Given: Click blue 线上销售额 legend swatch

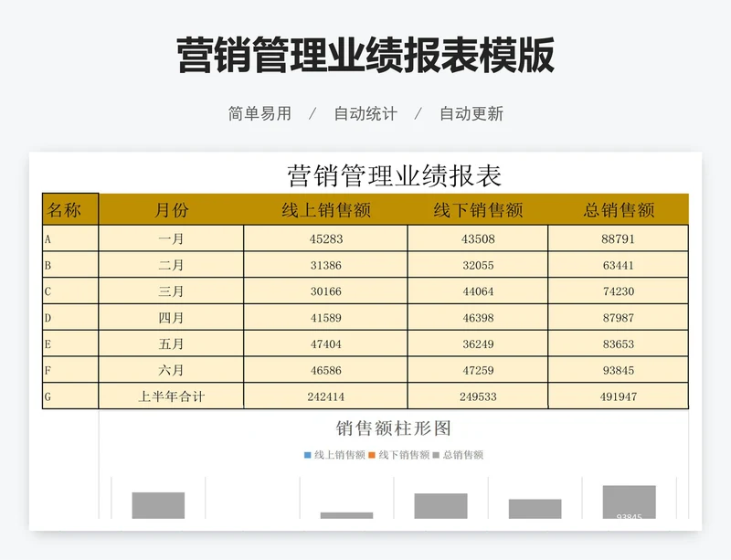Looking at the screenshot, I should pyautogui.click(x=307, y=455).
